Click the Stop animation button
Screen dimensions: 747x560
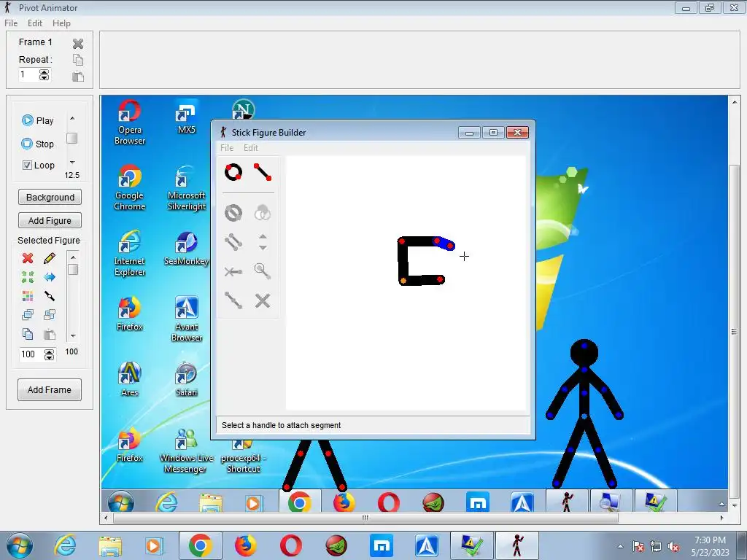38,144
